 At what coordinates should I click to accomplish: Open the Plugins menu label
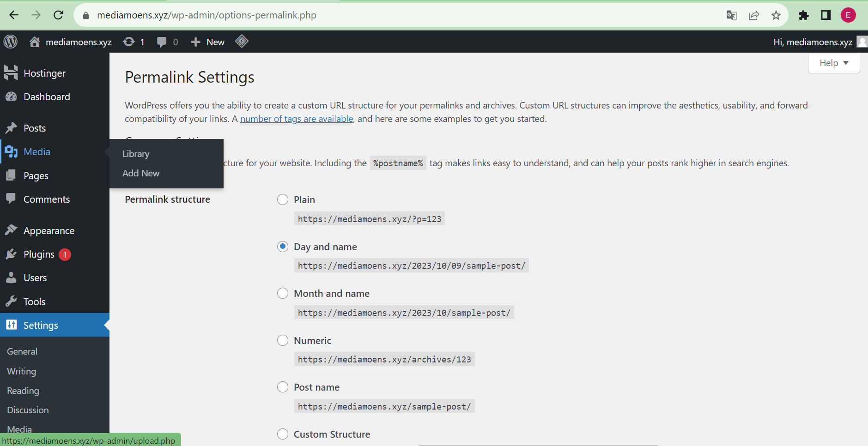pyautogui.click(x=39, y=254)
